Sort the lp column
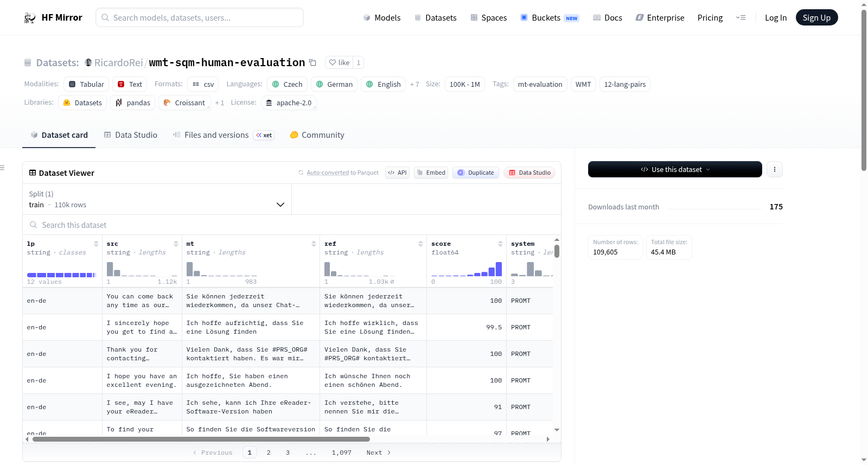Image resolution: width=868 pixels, height=465 pixels. [x=96, y=244]
